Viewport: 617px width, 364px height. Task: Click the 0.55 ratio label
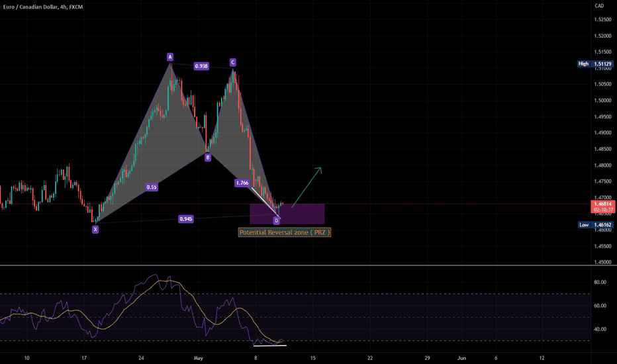[152, 187]
